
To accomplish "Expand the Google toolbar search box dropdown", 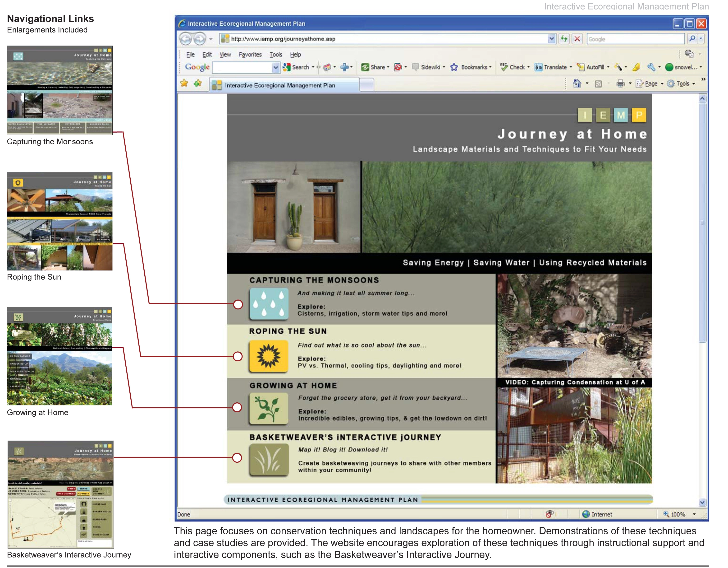I will (275, 67).
